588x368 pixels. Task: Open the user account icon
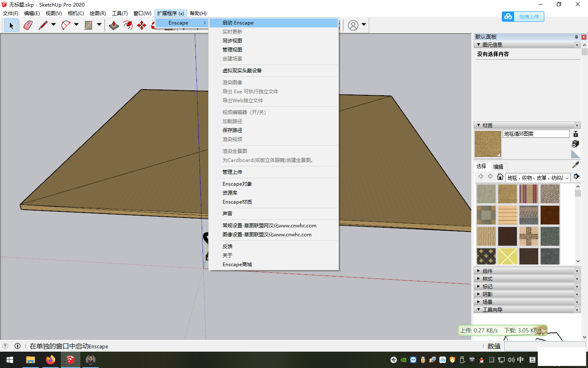353,25
